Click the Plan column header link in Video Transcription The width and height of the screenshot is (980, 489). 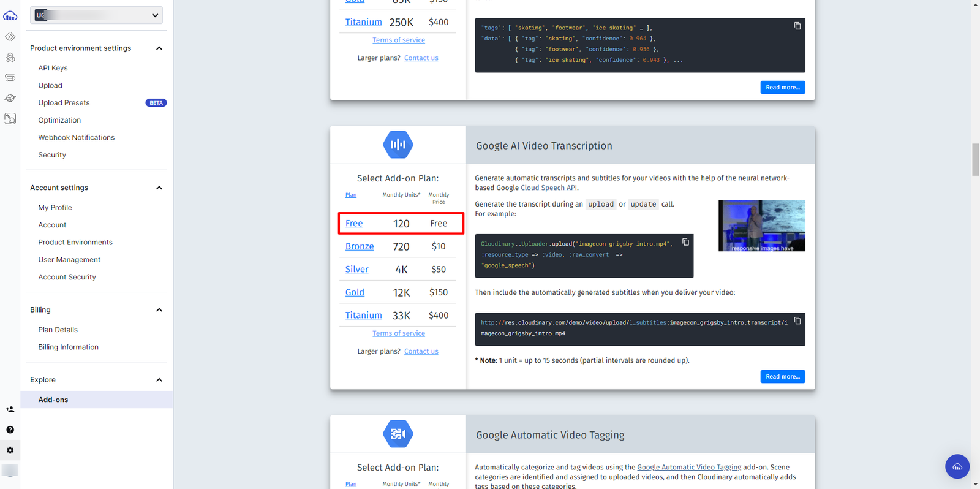[351, 195]
